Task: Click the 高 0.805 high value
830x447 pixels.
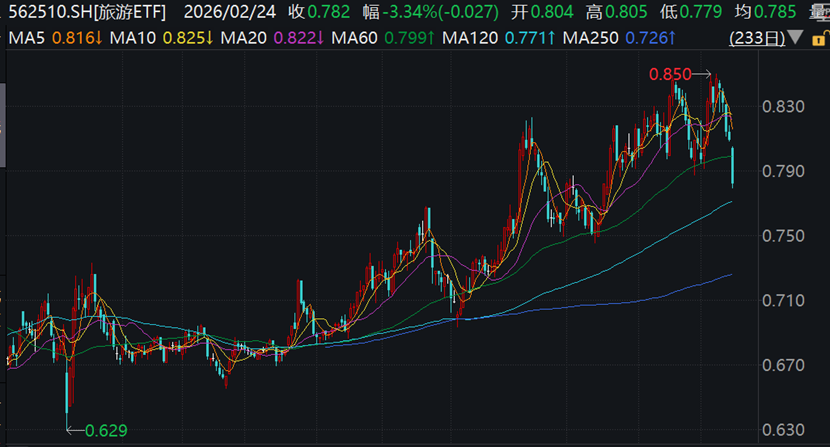Action: pos(610,13)
